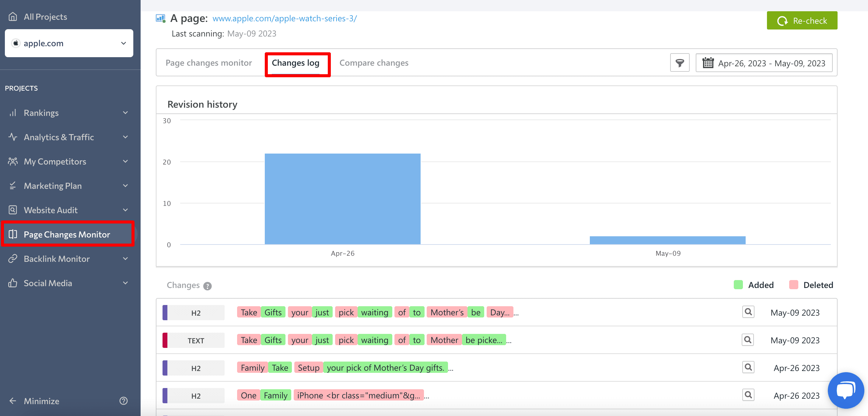Click the Social Media thumbs-up icon

pyautogui.click(x=12, y=283)
